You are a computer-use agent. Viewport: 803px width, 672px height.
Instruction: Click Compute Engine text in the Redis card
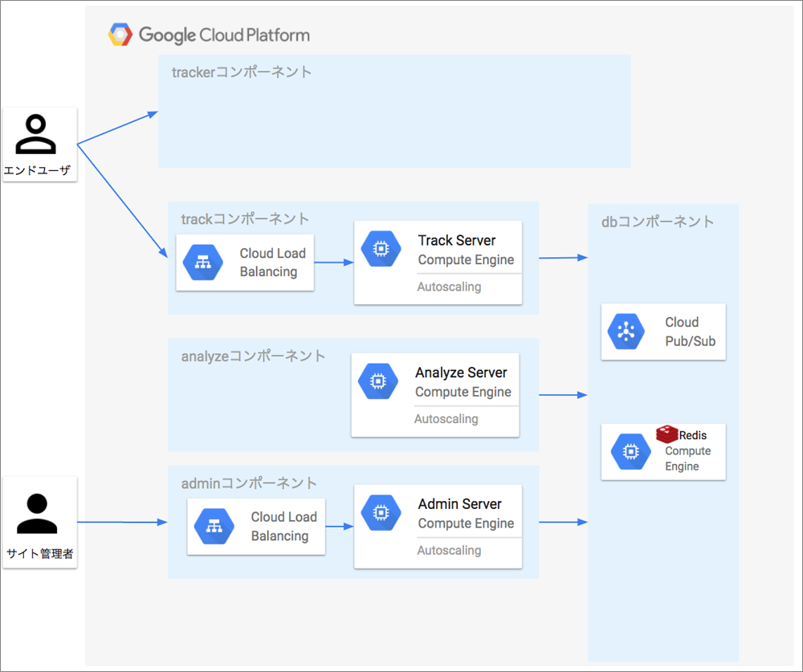(x=688, y=458)
